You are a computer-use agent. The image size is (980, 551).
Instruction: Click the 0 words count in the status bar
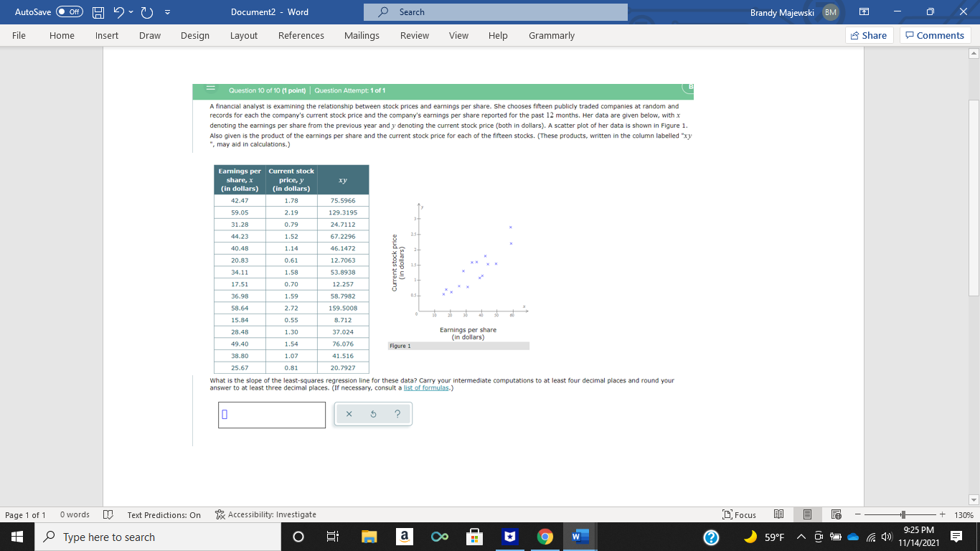click(x=75, y=514)
